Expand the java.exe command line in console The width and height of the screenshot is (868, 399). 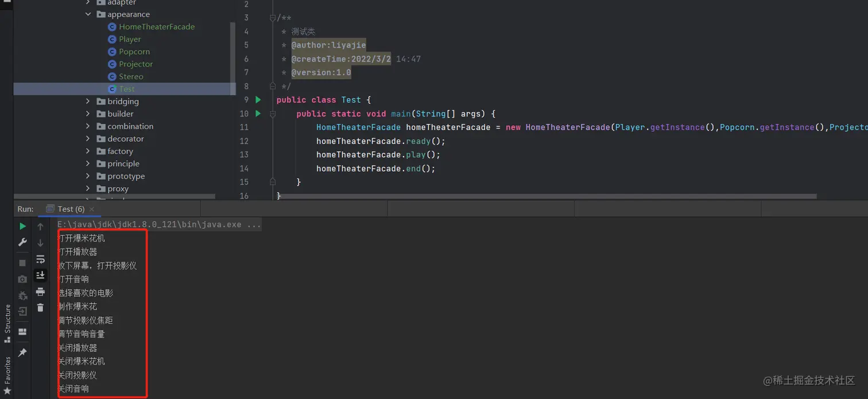159,224
